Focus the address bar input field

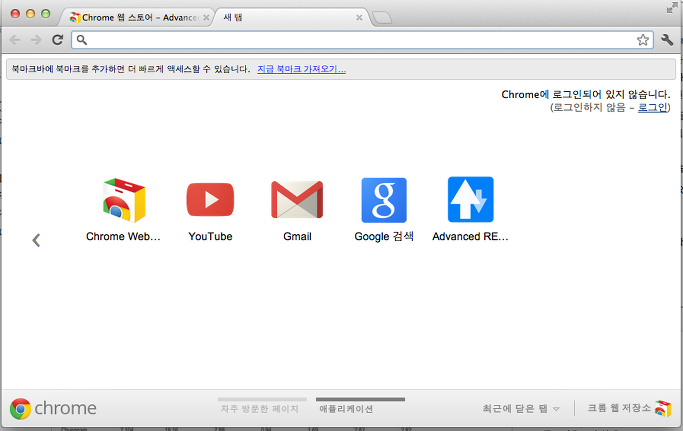362,40
